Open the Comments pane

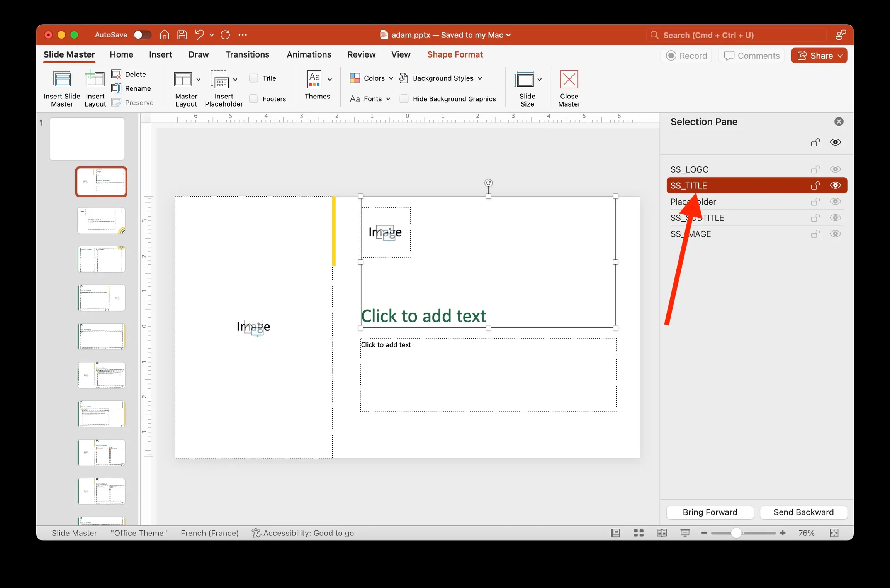tap(751, 56)
